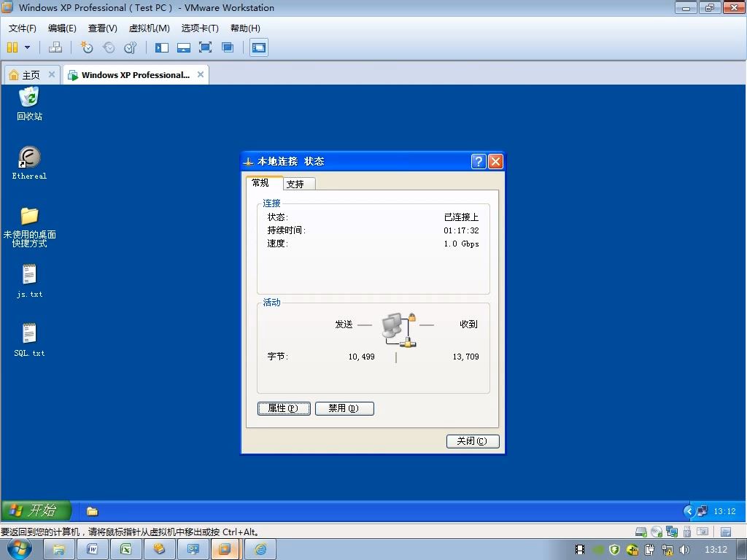Click the green shield security tray icon
The width and height of the screenshot is (747, 560).
click(614, 550)
